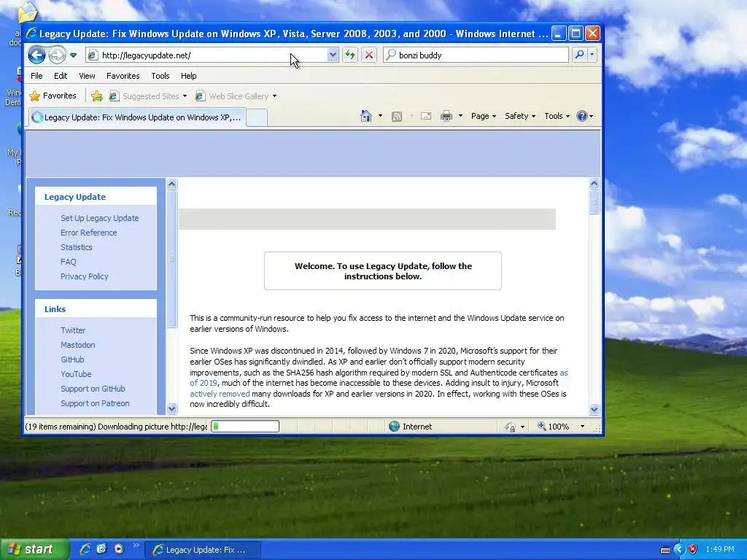Screen dimensions: 747x560
Task: Open the Mastodon link
Action: coord(77,345)
